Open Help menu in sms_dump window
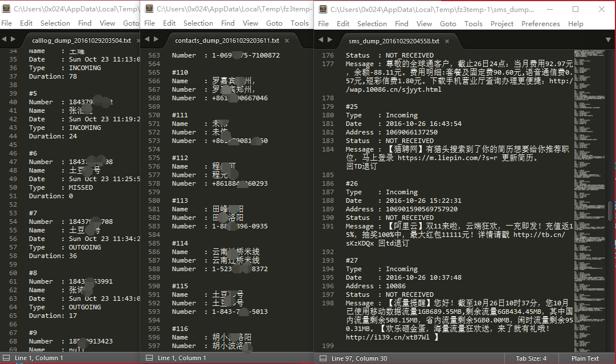Screen dimensions: 616x364 click(576, 23)
